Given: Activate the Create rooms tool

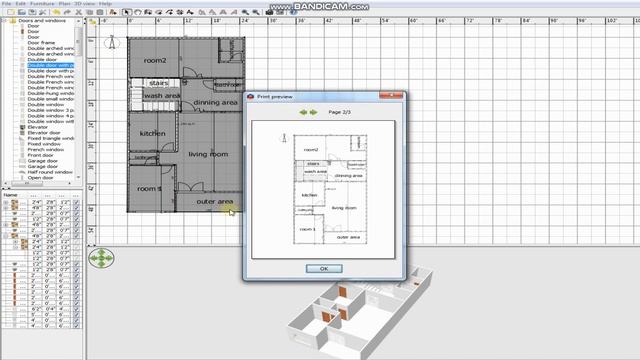Looking at the screenshot, I should click(x=159, y=12).
